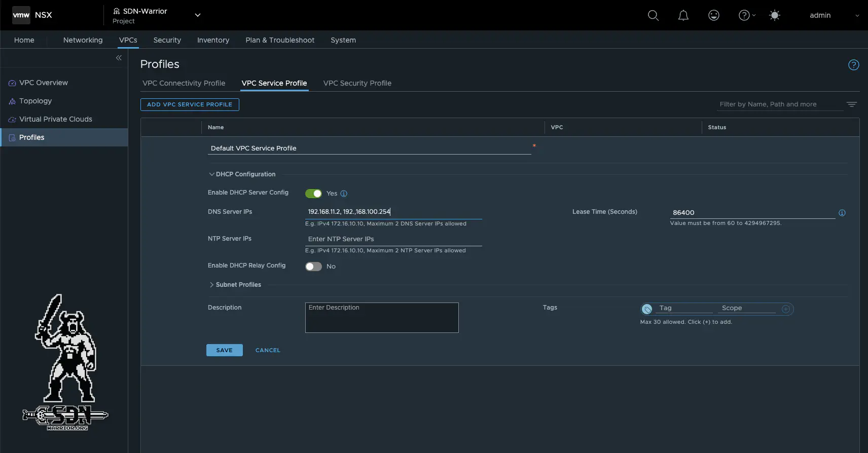Screen dimensions: 868x453
Task: Open the Networking menu tab
Action: pos(83,40)
